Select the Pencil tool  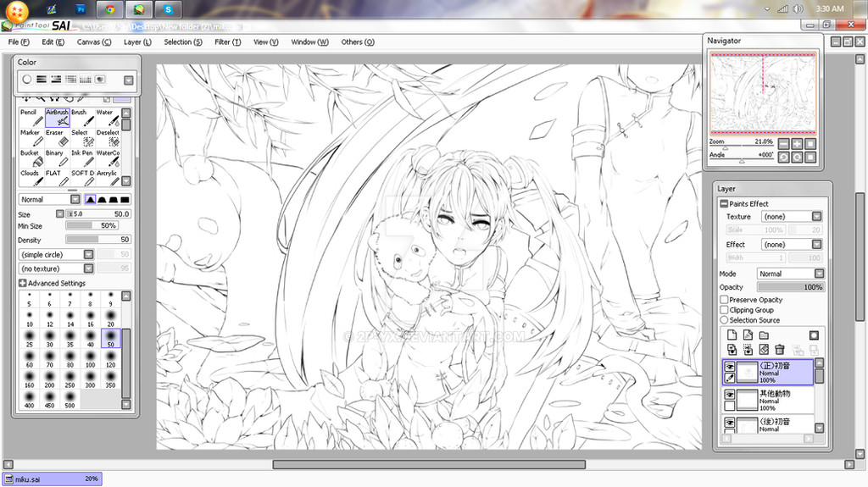click(x=31, y=118)
